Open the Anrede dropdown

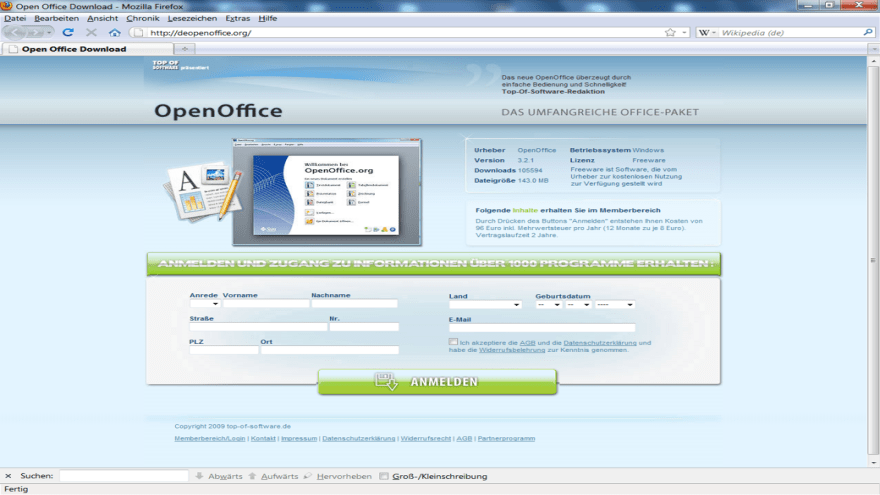204,304
